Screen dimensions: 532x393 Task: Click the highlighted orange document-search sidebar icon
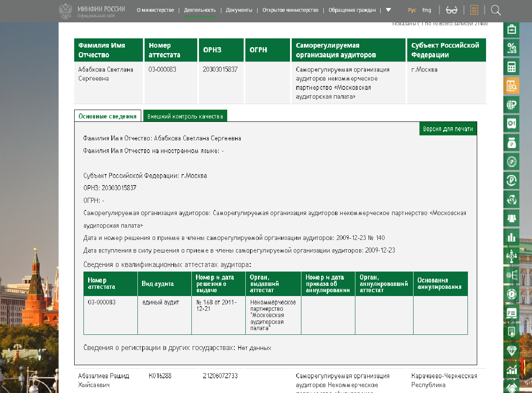point(511,86)
